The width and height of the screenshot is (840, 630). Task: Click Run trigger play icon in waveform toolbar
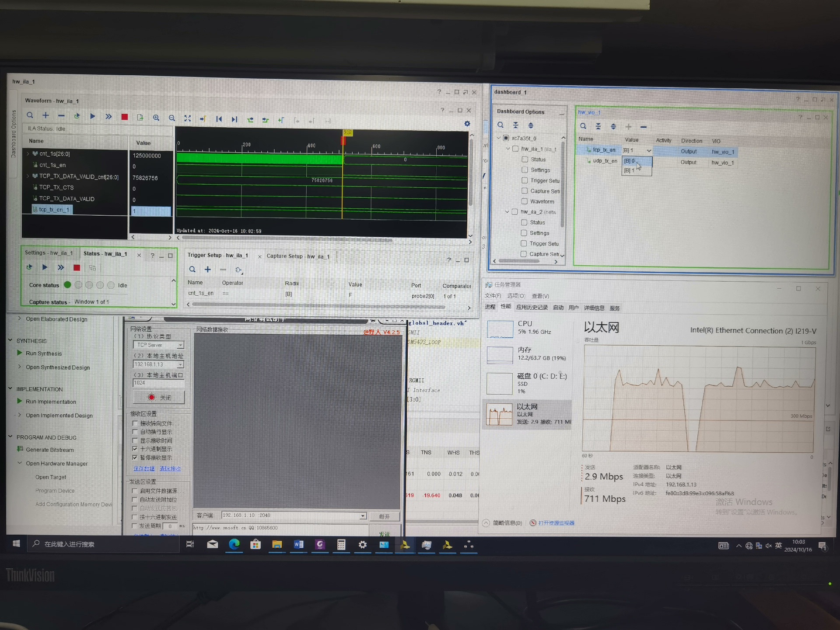coord(92,116)
